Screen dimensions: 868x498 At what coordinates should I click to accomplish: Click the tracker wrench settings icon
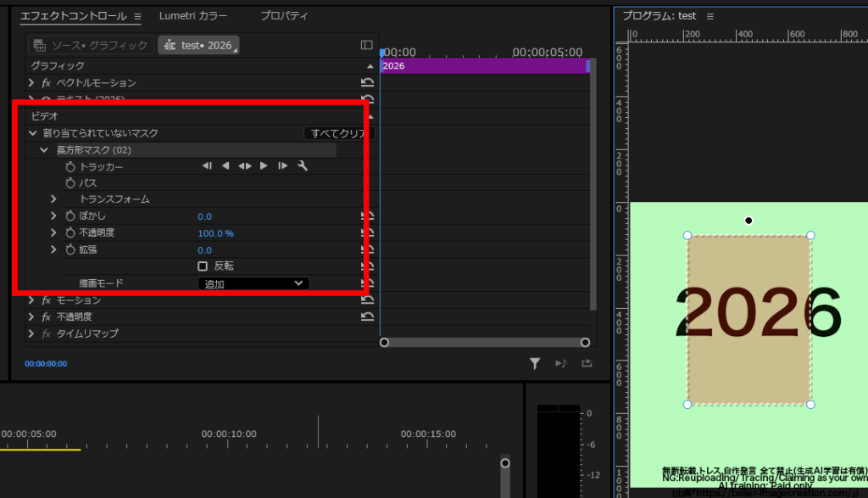click(303, 165)
